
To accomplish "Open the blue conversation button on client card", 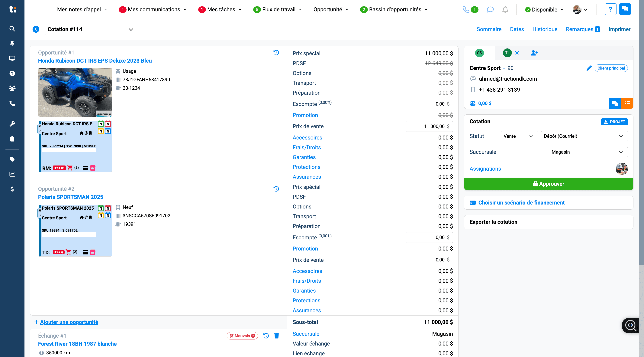I will [x=615, y=103].
